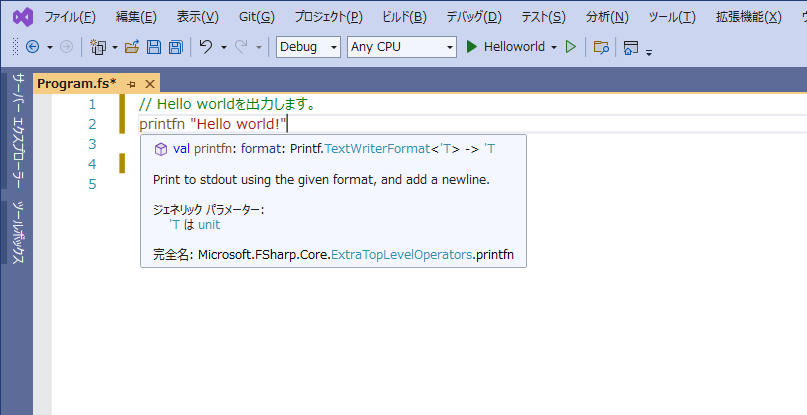Click the hollow green start without debugging icon
The image size is (807, 415).
click(570, 47)
